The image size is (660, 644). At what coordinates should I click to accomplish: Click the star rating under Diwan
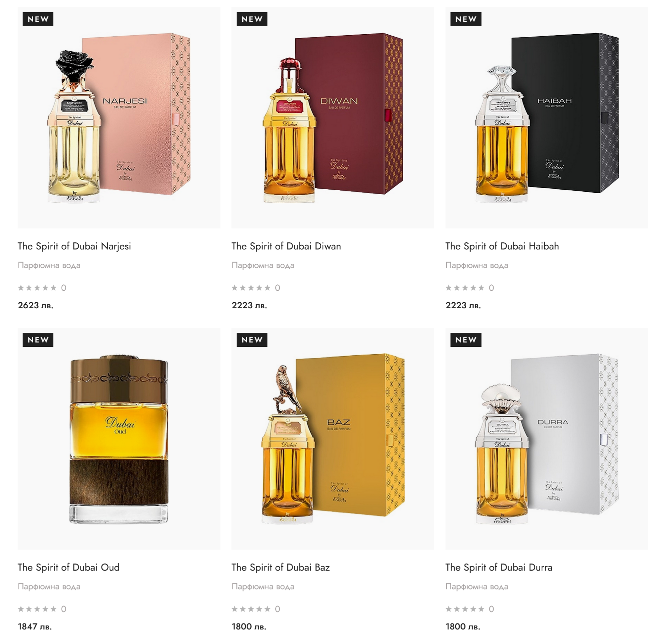click(251, 288)
